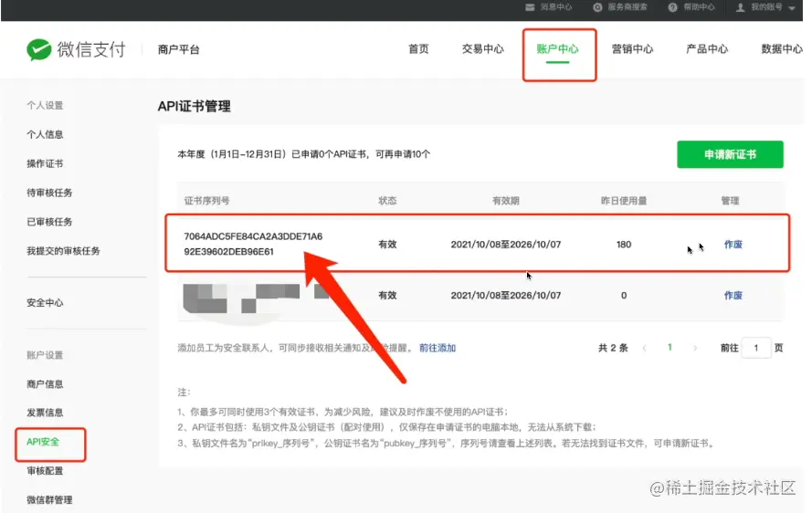Open 服务商搜索 in the top bar
The image size is (812, 513).
click(620, 7)
